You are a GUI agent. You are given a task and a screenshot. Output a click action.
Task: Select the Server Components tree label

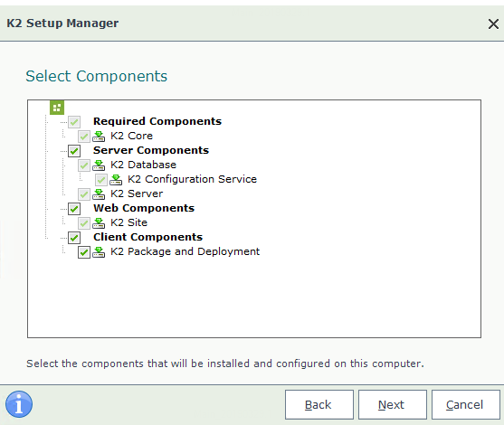pyautogui.click(x=151, y=150)
